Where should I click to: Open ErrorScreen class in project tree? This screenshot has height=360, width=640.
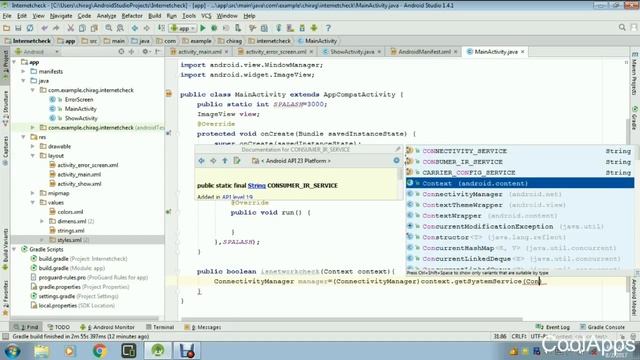pos(79,100)
